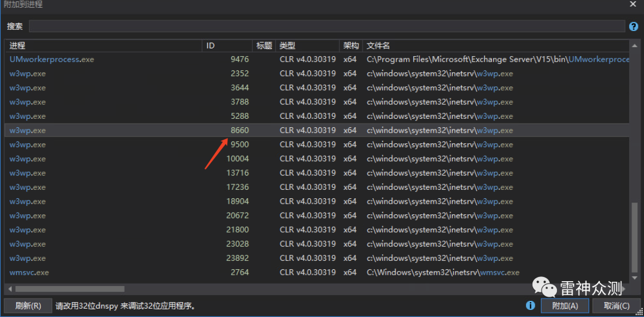Select the UMworkerprocess.exe process row
The height and width of the screenshot is (317, 644).
pyautogui.click(x=317, y=59)
